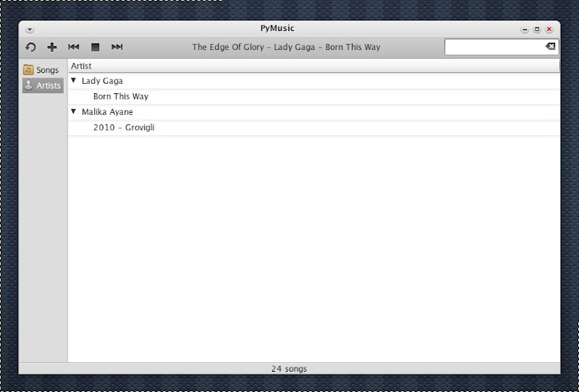This screenshot has height=392, width=579.
Task: Open the window menu dropdown in title bar
Action: [30, 30]
